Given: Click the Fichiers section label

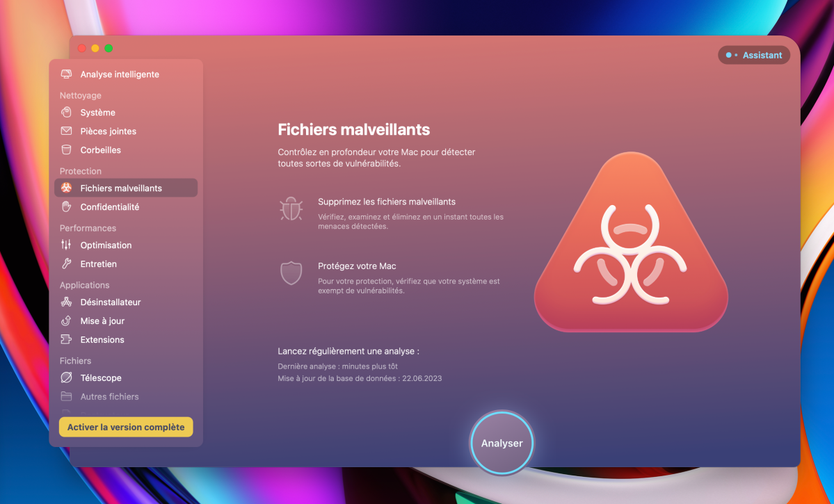Looking at the screenshot, I should click(x=76, y=361).
